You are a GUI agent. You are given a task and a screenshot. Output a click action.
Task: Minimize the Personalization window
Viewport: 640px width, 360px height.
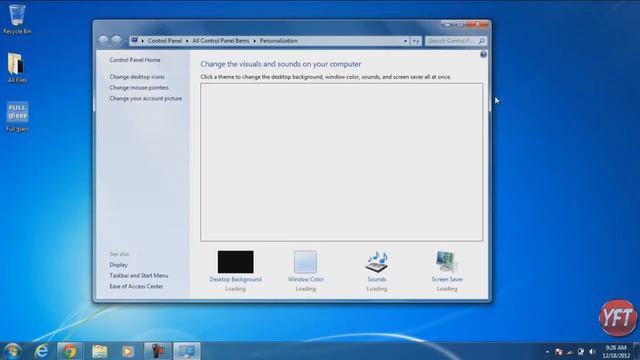point(447,24)
